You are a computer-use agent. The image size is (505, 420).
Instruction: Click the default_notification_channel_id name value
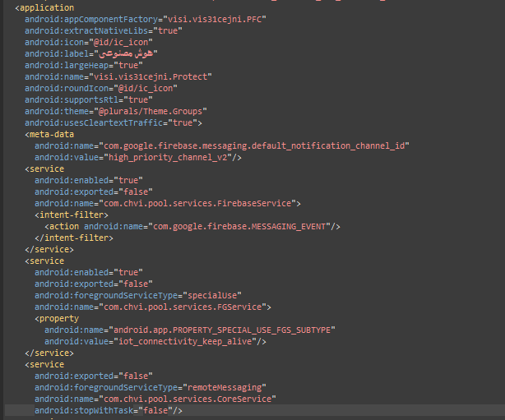253,145
